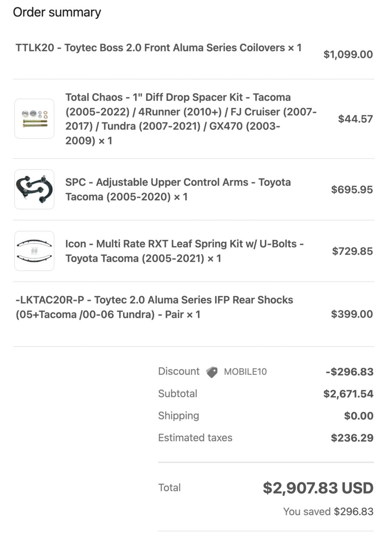Click the MOBILE10 discount code label

[245, 372]
